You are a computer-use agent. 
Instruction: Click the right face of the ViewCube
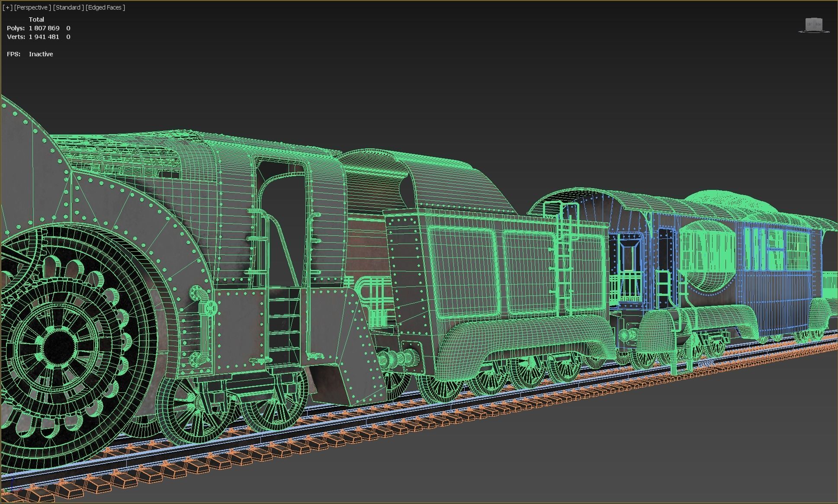(819, 25)
